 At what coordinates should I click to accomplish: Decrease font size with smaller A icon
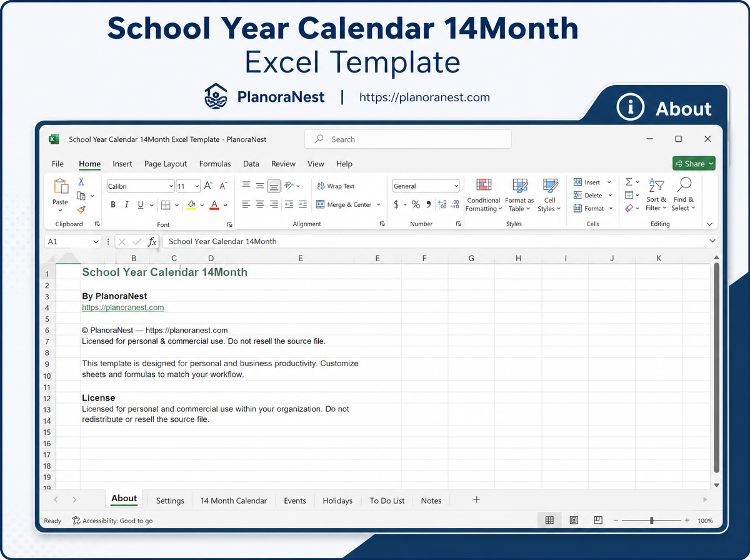pyautogui.click(x=224, y=186)
